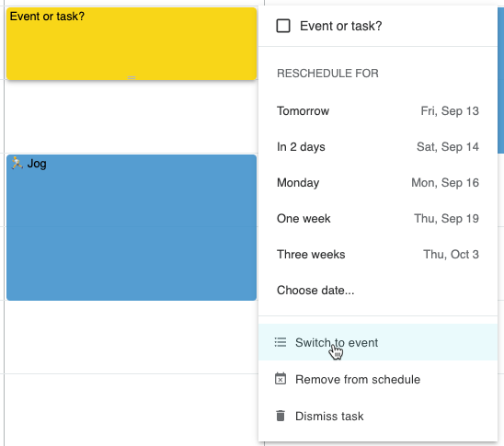Click the Fri, Sep 13 date label
The width and height of the screenshot is (504, 446).
coord(450,111)
